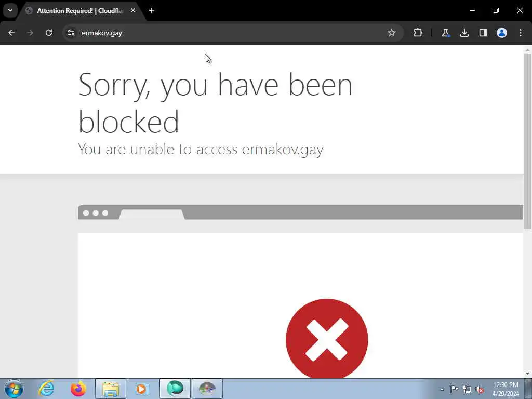
Task: Click the muted volume tray icon
Action: point(480,389)
